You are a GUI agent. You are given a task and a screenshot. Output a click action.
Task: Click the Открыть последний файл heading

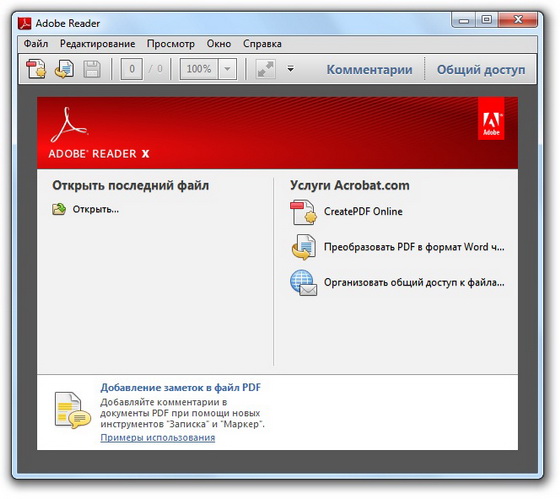[x=131, y=186]
